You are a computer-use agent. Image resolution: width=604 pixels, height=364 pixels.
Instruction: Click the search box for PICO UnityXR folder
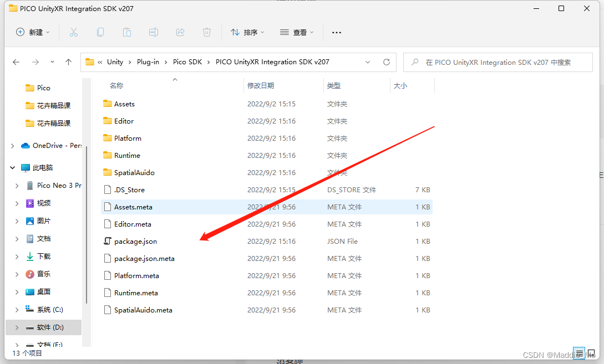coord(498,62)
